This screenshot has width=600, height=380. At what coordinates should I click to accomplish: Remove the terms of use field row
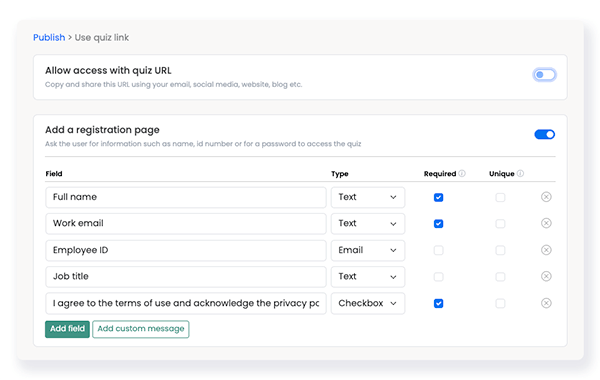[x=546, y=303]
